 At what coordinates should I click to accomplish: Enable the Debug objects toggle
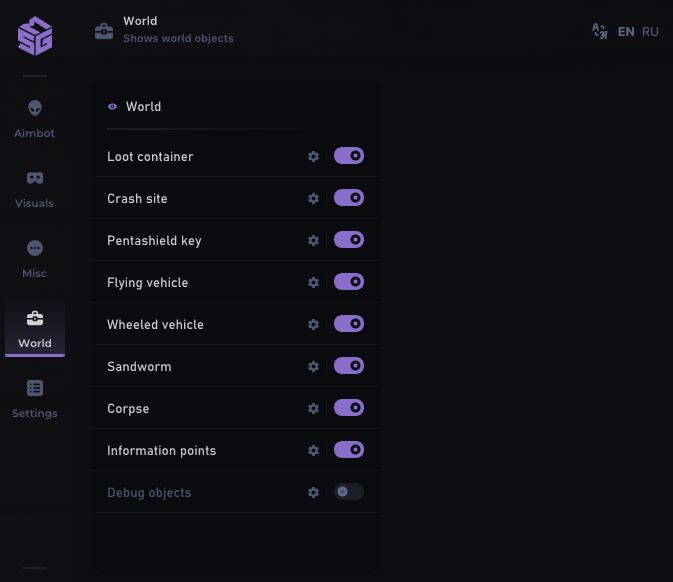click(x=349, y=492)
